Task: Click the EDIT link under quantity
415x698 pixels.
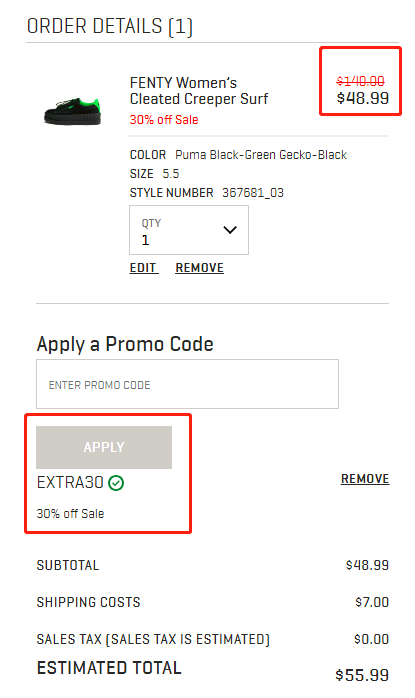Action: (x=143, y=268)
